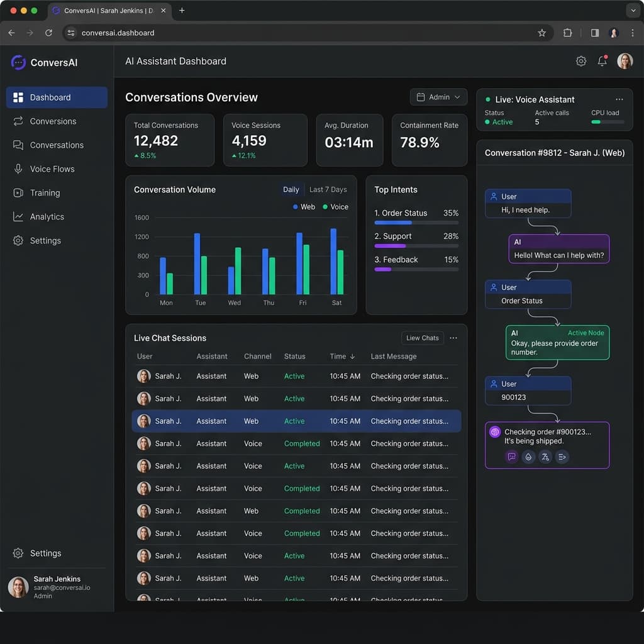Click the Feedback intent progress bar
The height and width of the screenshot is (644, 644).
click(416, 269)
